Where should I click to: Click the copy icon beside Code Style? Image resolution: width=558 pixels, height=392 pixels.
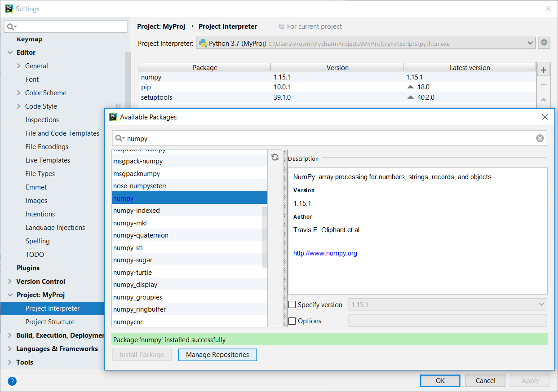(119, 106)
